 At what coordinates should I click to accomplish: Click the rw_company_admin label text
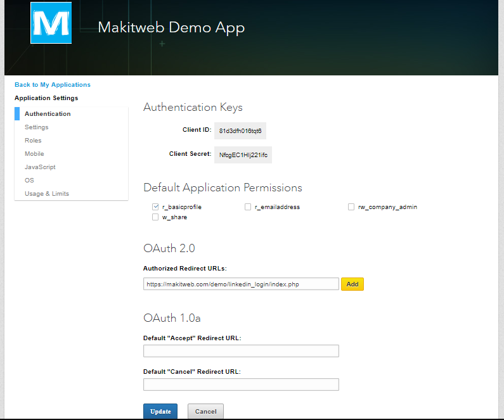387,207
